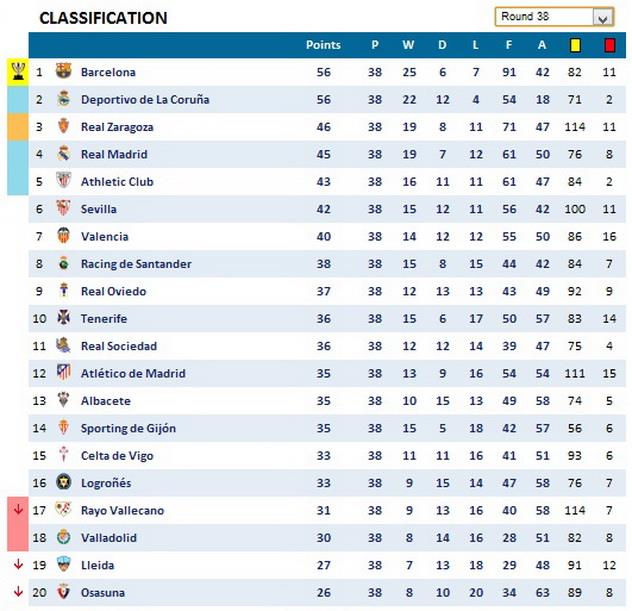Click the Points column header
This screenshot has height=611, width=632.
(323, 45)
